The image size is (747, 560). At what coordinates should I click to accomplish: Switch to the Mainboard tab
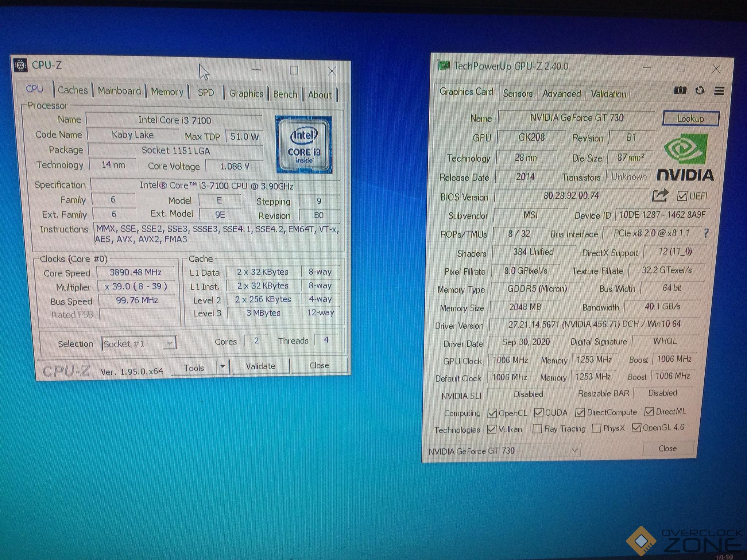(x=119, y=91)
